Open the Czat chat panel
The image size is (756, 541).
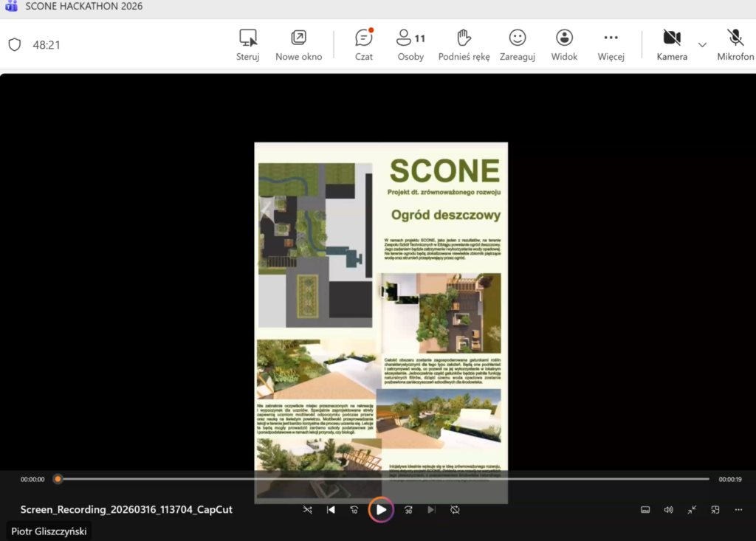(x=363, y=44)
